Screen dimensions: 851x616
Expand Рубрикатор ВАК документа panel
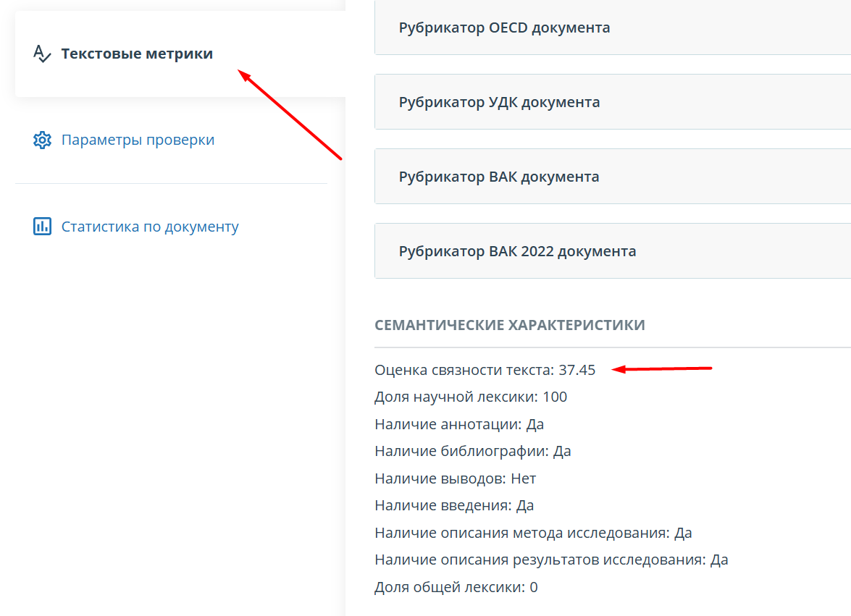(x=499, y=177)
